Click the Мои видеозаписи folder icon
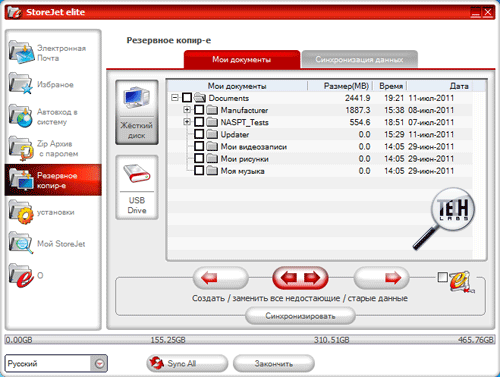This screenshot has width=500, height=377. 212,146
